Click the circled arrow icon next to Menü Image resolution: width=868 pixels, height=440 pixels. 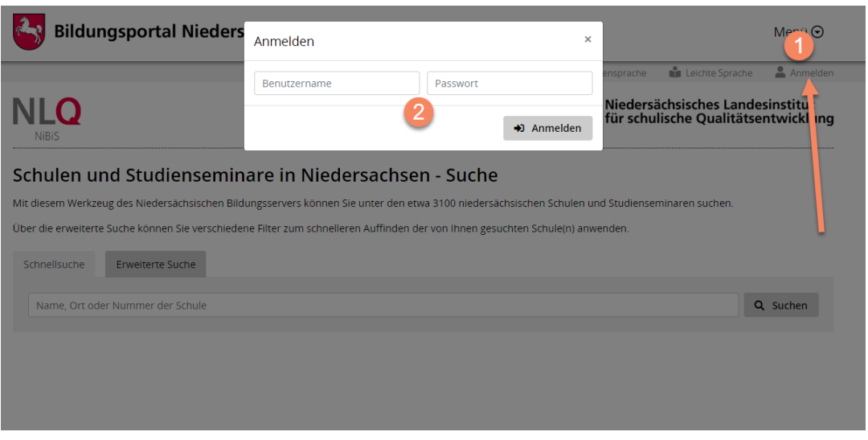[818, 32]
